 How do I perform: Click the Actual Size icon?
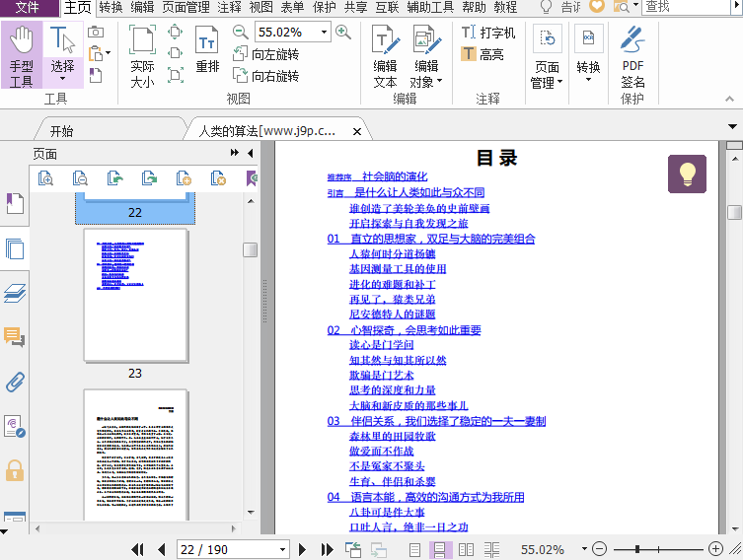click(x=143, y=57)
